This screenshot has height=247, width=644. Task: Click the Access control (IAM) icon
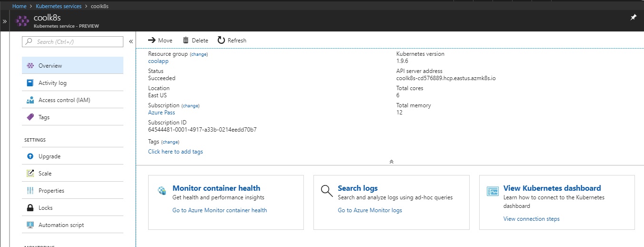30,100
